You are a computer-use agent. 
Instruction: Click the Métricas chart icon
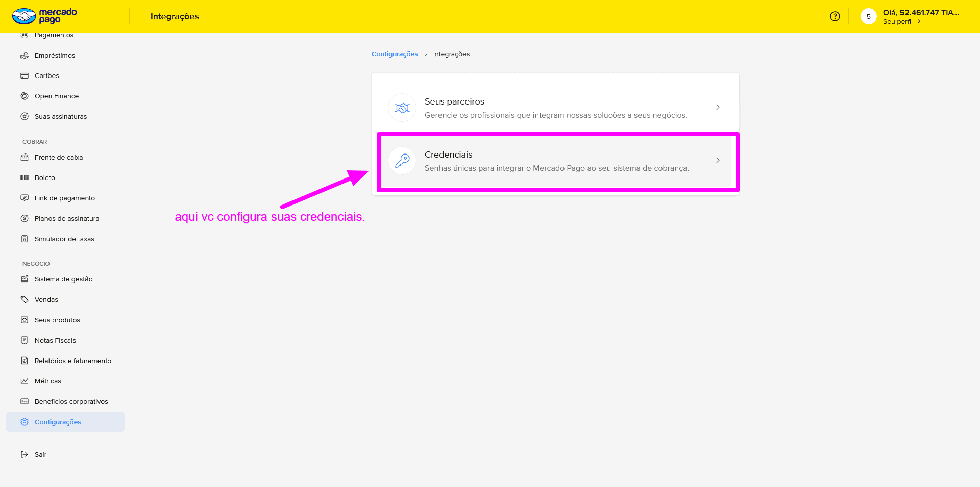point(24,381)
